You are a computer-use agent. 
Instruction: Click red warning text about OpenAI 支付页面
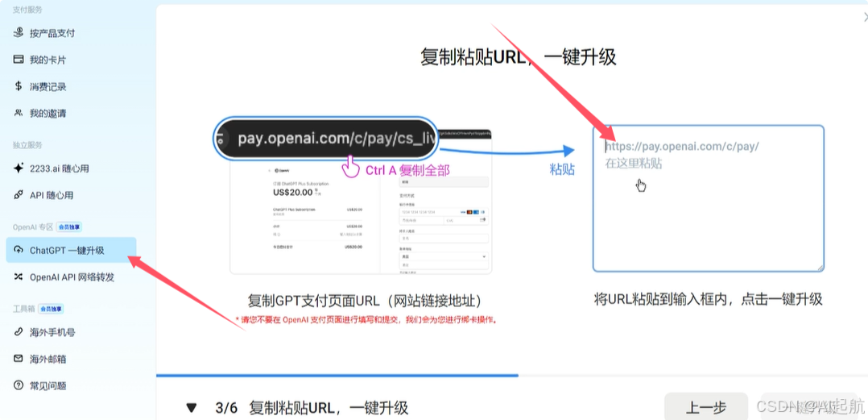[366, 320]
